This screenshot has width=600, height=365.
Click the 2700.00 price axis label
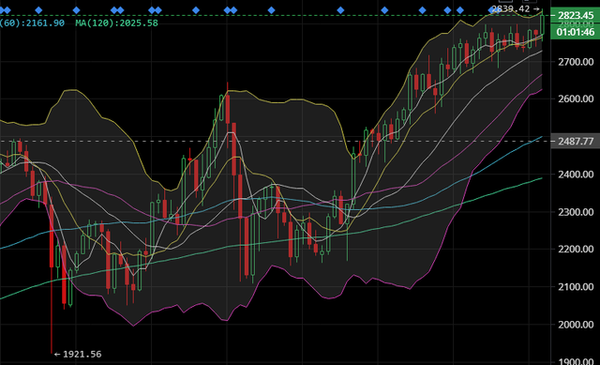[576, 62]
